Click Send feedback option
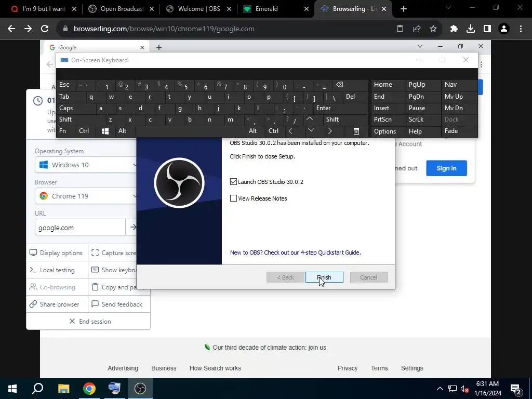Viewport: 532px width, 399px height. tap(119, 304)
